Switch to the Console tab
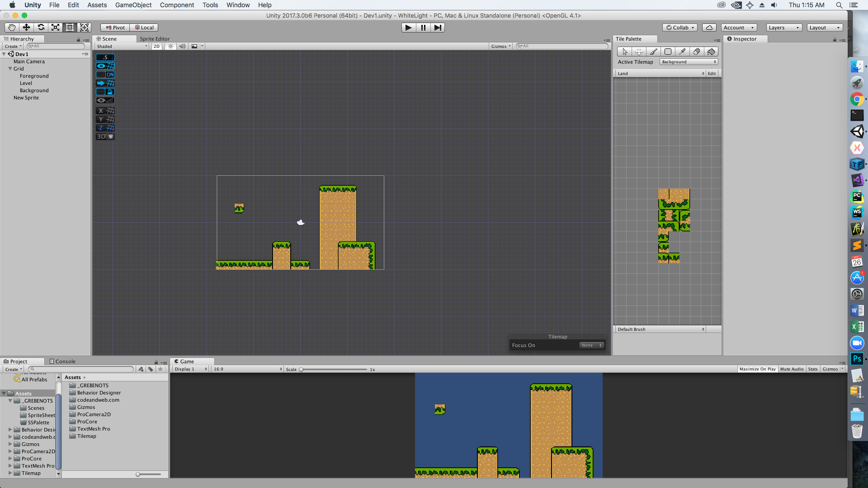The image size is (868, 488). pyautogui.click(x=62, y=361)
